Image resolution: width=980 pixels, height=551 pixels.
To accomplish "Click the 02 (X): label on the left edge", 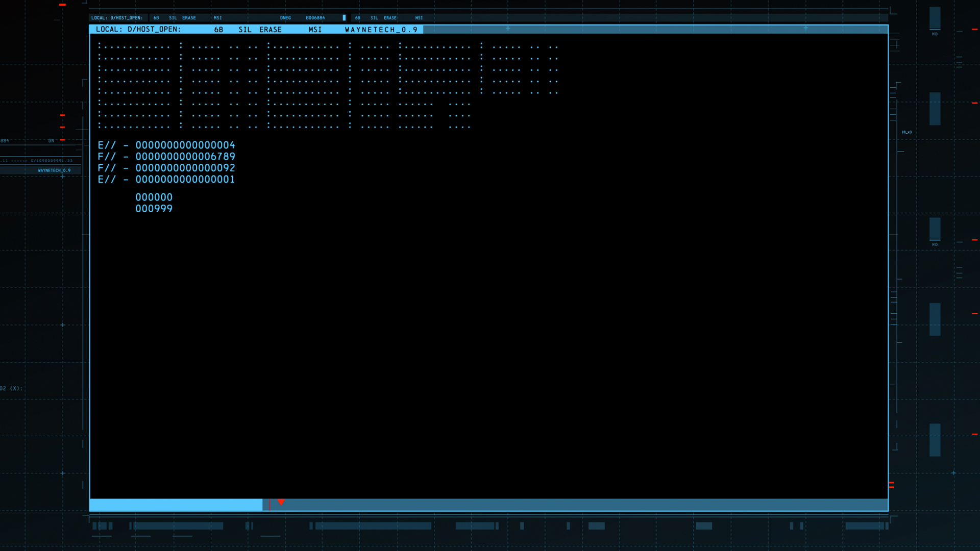I will pos(11,389).
